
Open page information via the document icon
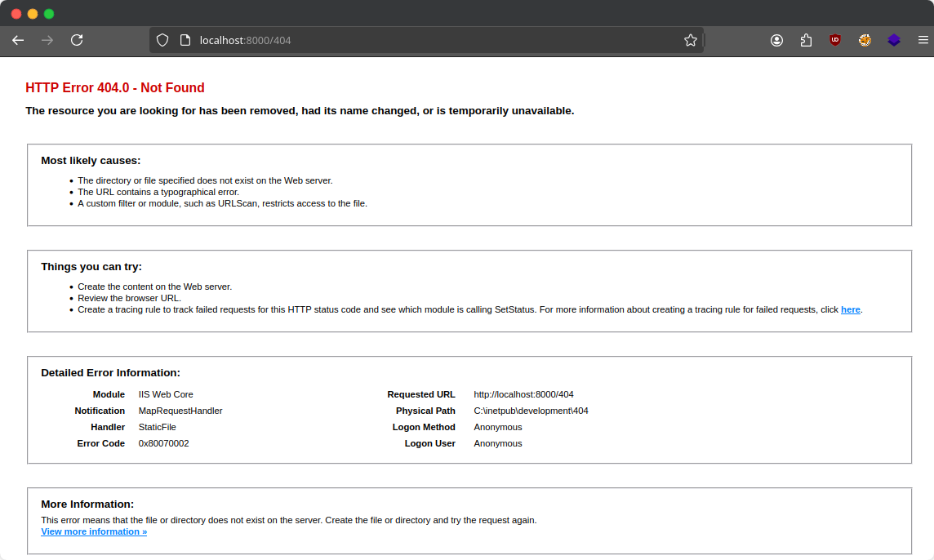[185, 39]
